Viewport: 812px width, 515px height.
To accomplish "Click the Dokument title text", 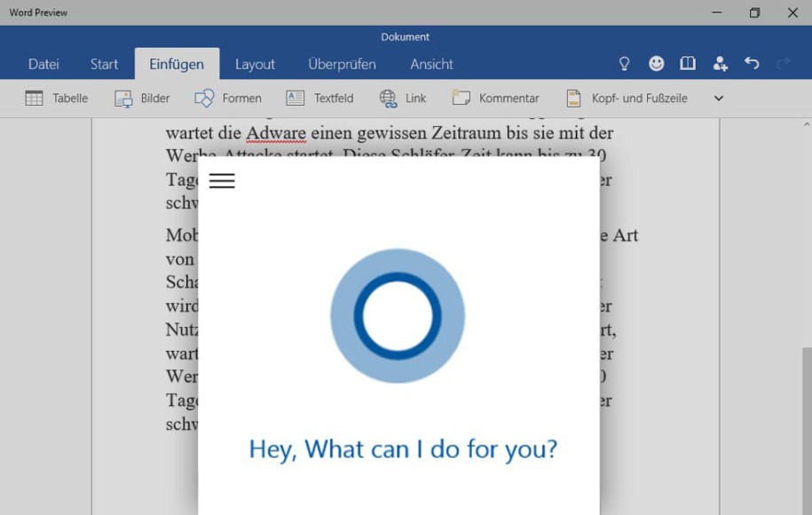I will click(x=405, y=36).
